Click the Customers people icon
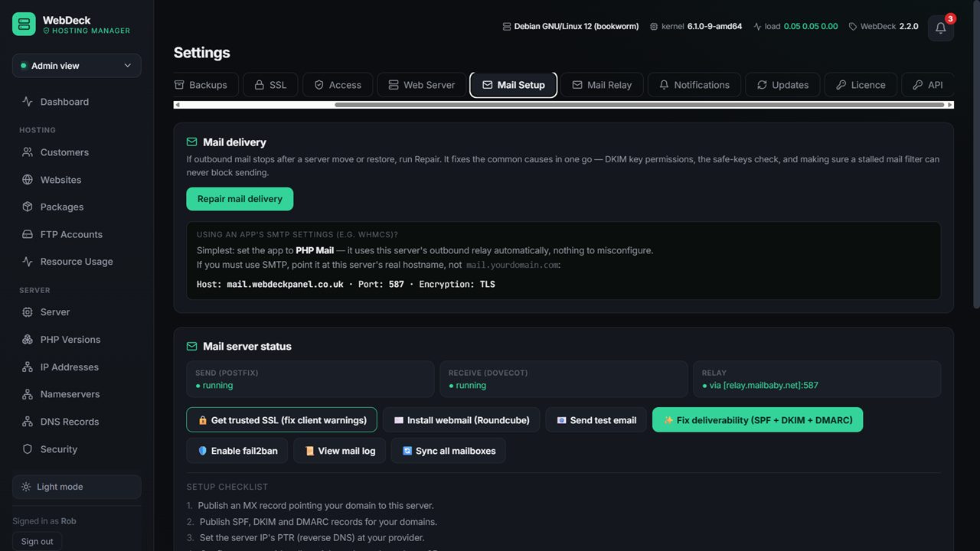 (28, 152)
